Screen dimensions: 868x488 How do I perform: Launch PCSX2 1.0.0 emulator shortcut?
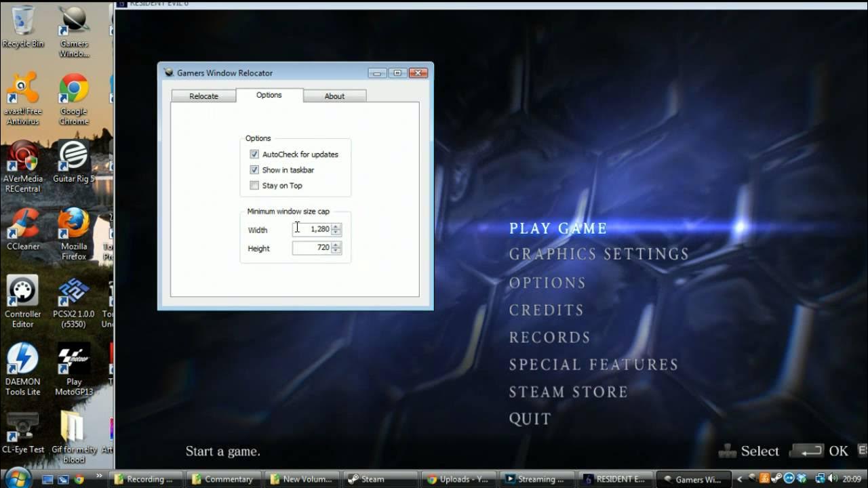74,302
